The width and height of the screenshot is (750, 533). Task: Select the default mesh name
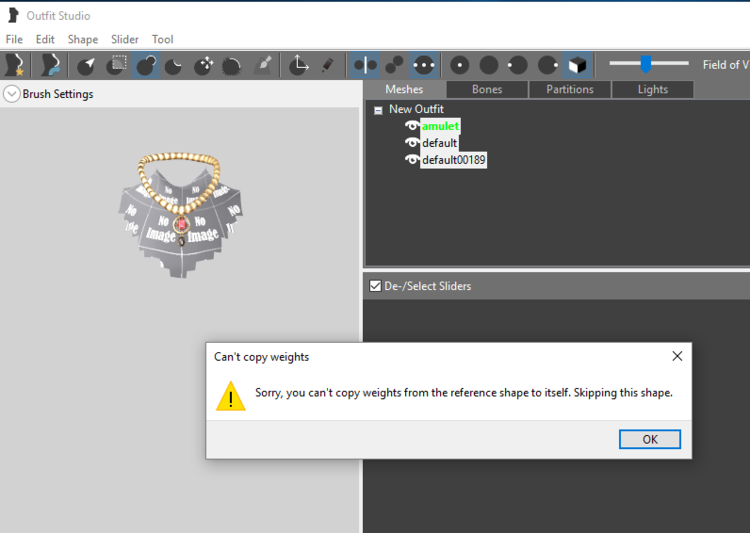(x=439, y=143)
